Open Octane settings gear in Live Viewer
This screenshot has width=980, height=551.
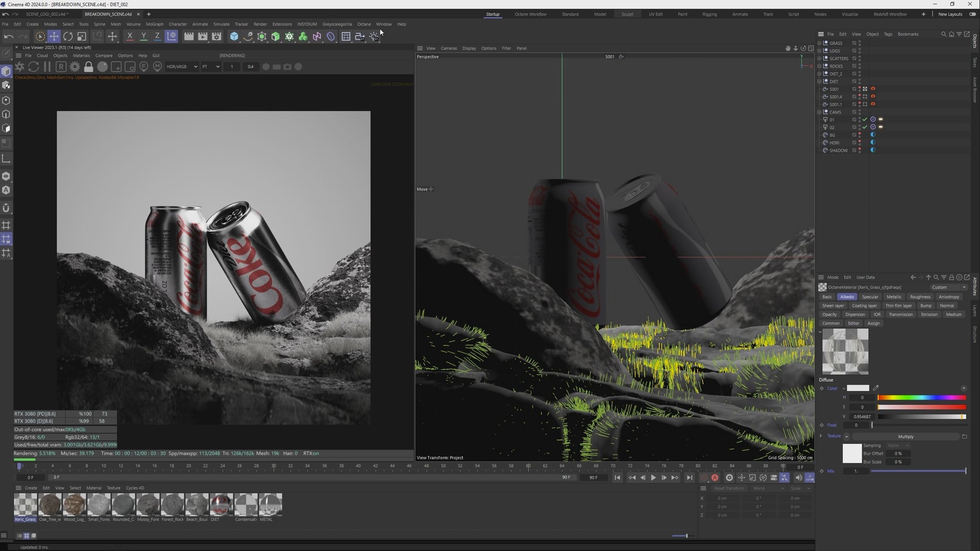tap(75, 67)
